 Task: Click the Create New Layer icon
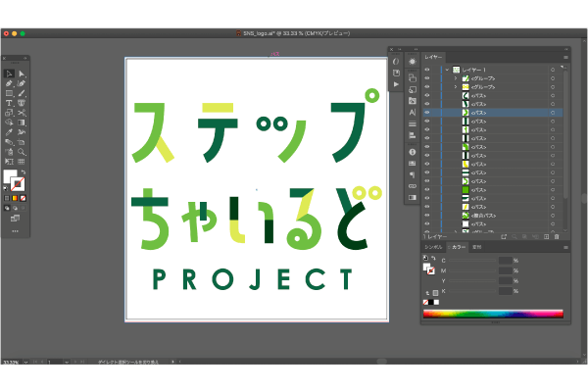click(544, 236)
